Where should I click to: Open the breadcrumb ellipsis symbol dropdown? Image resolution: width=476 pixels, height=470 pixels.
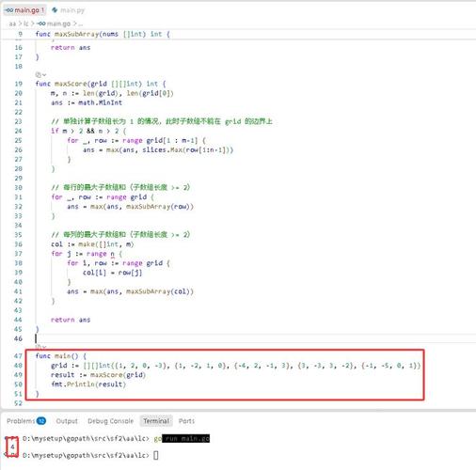pos(80,23)
